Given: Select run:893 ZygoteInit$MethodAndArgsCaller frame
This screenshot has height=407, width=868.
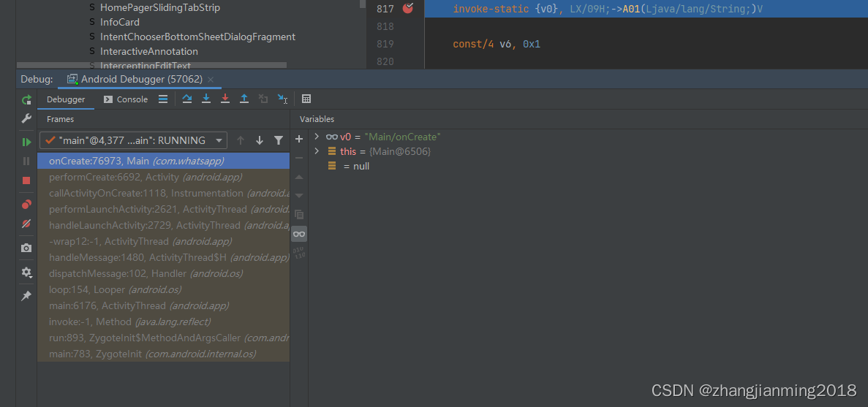Looking at the screenshot, I should point(163,338).
